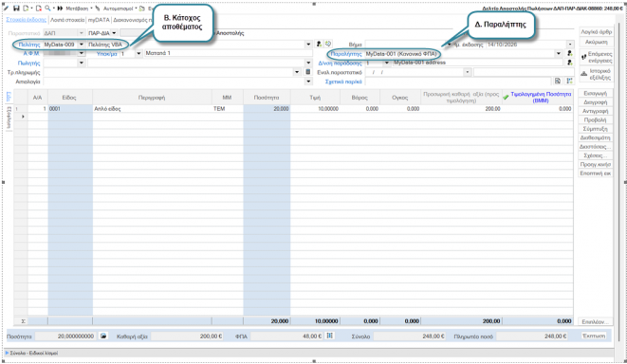Click the VAT analysis icon next to ΦΠΑ amount
627x364 pixels.
point(330,336)
